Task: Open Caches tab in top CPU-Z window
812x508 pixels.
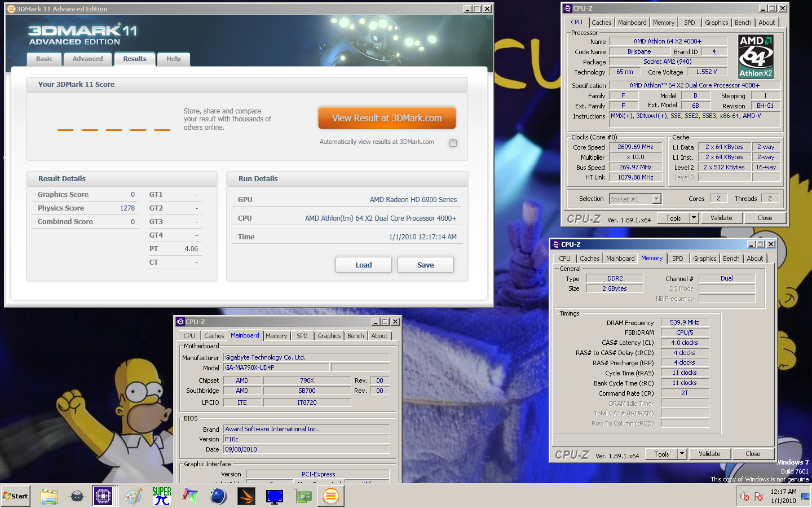Action: 602,23
